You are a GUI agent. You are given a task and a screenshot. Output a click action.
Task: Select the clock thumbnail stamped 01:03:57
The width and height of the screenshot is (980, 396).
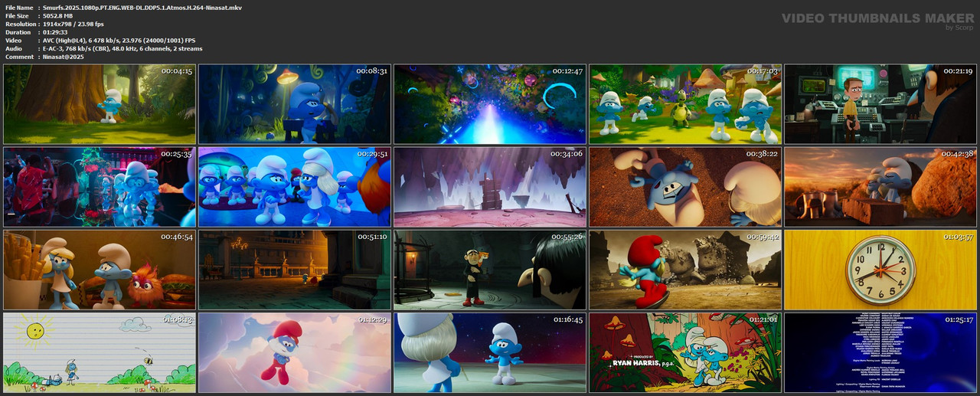(x=880, y=270)
